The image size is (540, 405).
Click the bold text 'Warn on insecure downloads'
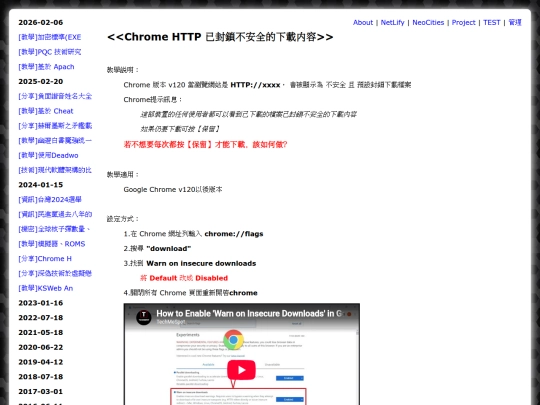[201, 263]
